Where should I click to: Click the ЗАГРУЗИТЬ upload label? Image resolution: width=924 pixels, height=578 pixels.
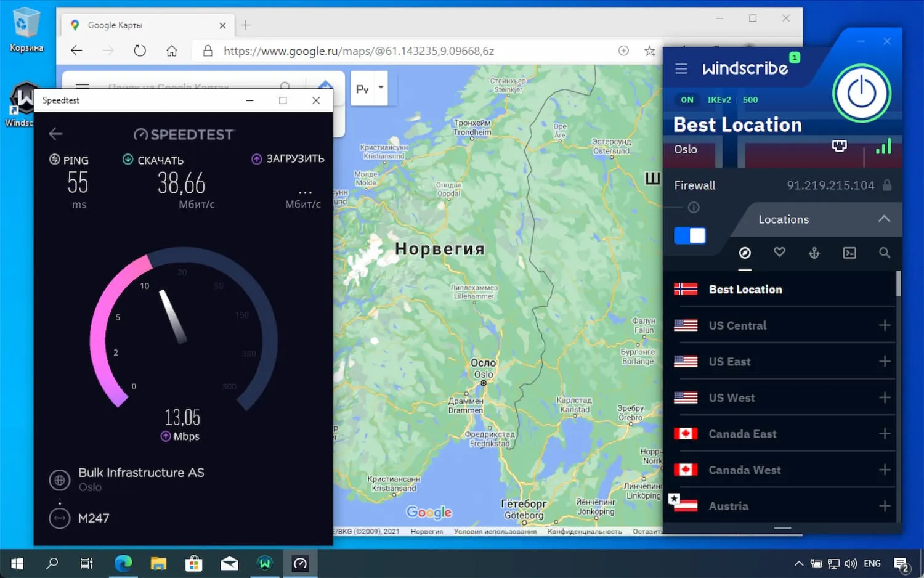point(295,158)
